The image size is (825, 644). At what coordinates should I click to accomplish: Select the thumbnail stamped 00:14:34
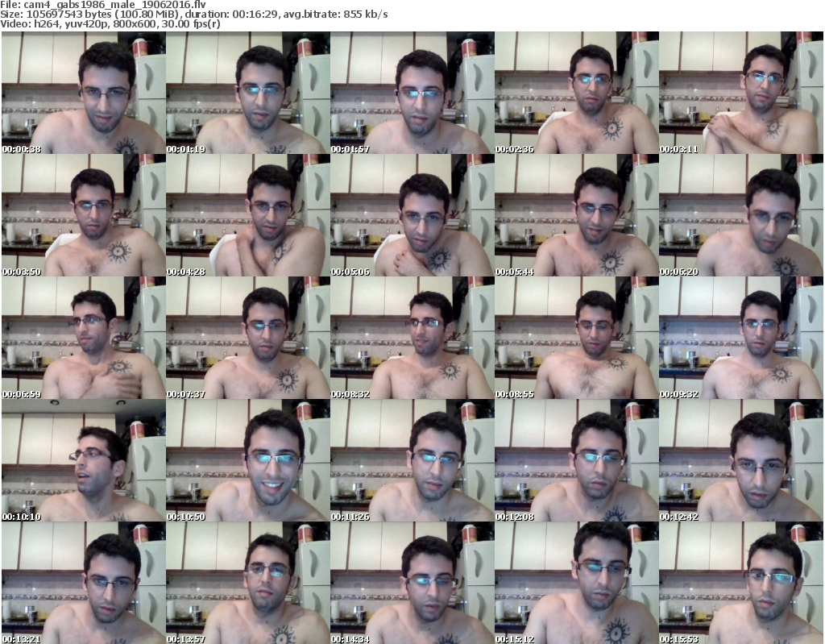[x=412, y=583]
